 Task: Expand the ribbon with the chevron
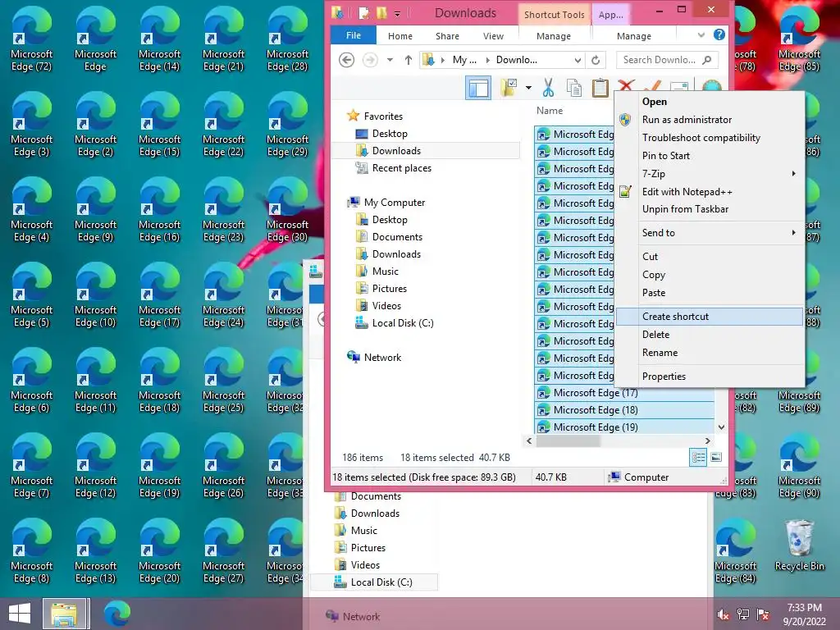click(x=701, y=35)
